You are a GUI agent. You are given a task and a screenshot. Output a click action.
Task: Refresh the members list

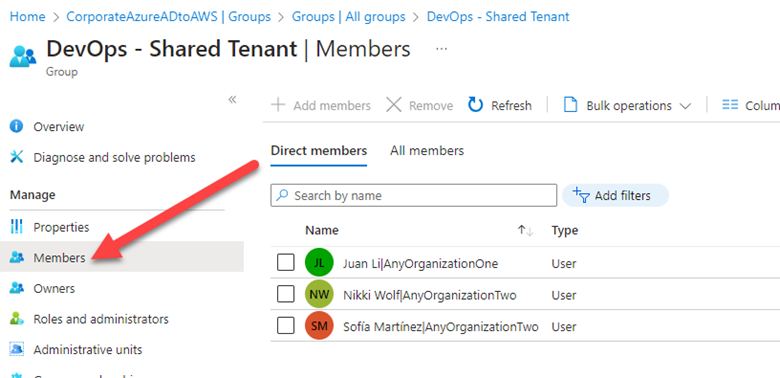(499, 105)
